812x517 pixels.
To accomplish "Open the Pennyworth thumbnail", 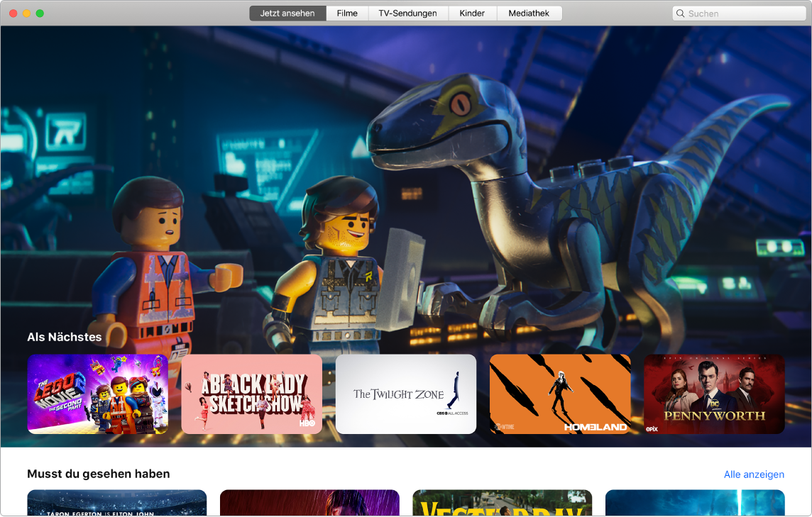I will [x=713, y=394].
